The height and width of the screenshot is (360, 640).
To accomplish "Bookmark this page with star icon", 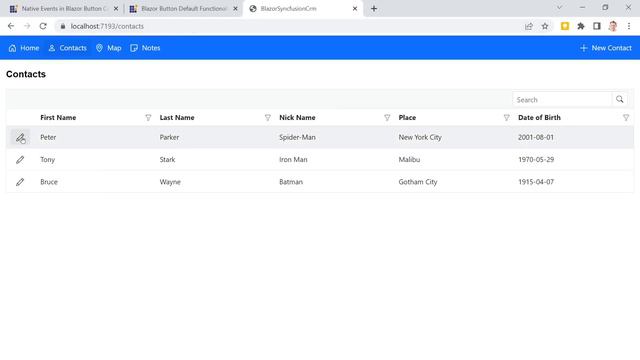I will point(545,26).
